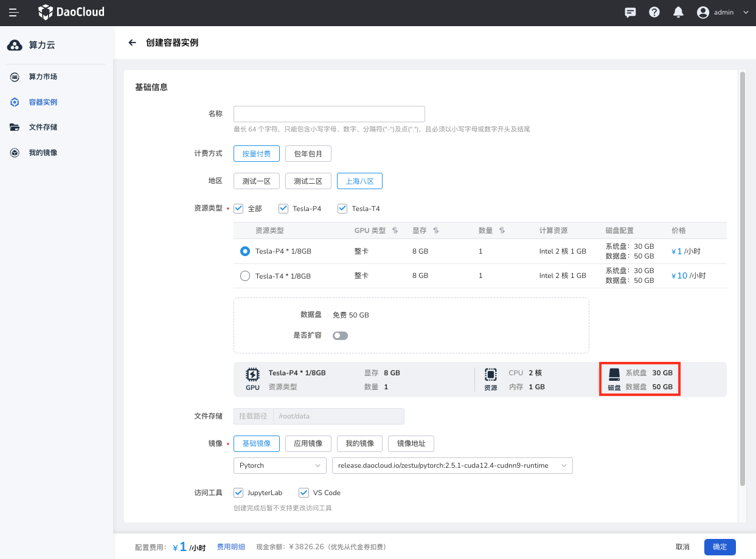The width and height of the screenshot is (756, 559).
Task: Uncheck the Tesla-P4 resource checkbox
Action: (x=283, y=209)
